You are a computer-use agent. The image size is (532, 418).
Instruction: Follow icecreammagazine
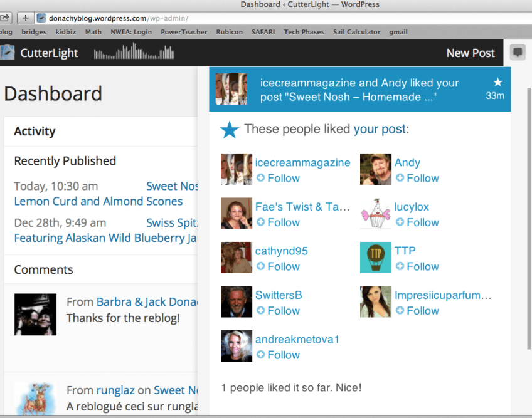(x=278, y=178)
